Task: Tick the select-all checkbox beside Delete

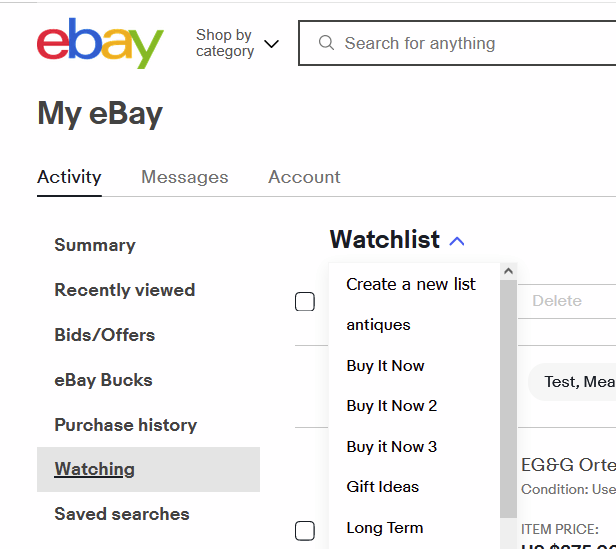Action: point(305,301)
